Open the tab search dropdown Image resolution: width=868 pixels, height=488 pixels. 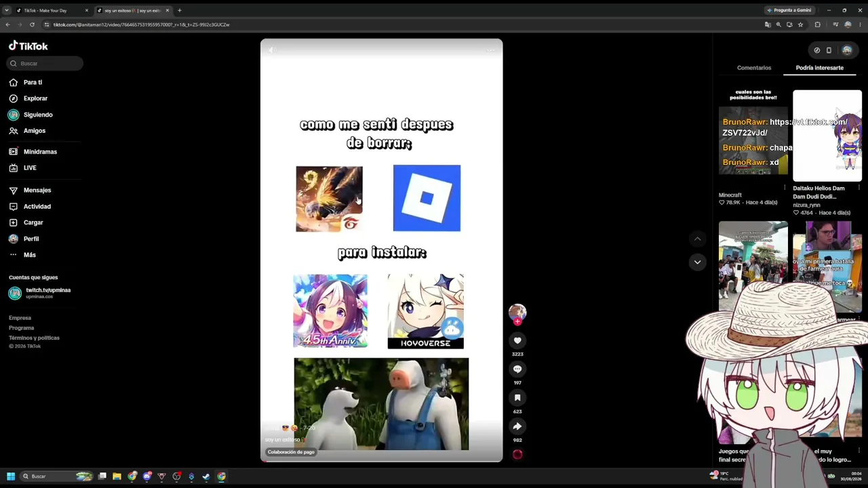[7, 10]
